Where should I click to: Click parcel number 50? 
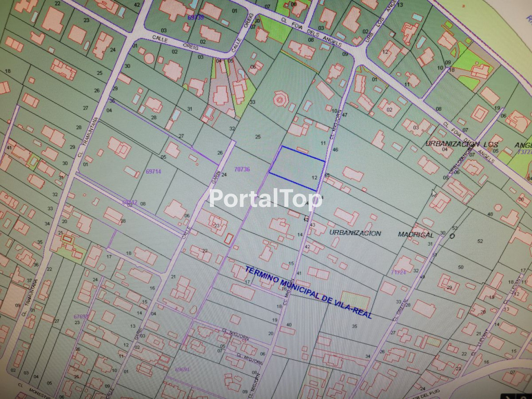(460, 267)
